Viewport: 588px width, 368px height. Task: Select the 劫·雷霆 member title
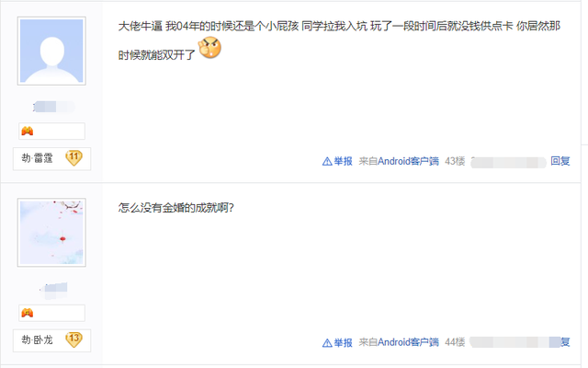(37, 158)
